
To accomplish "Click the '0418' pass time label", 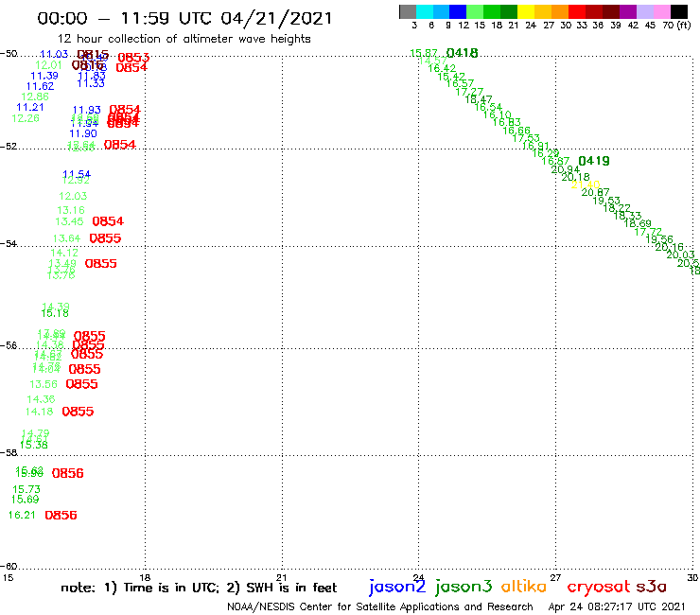I will [462, 53].
